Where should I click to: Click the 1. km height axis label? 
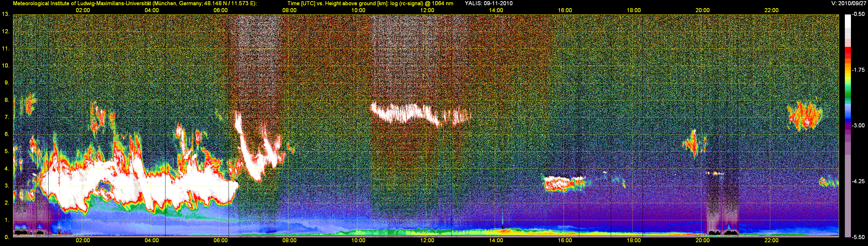point(7,220)
